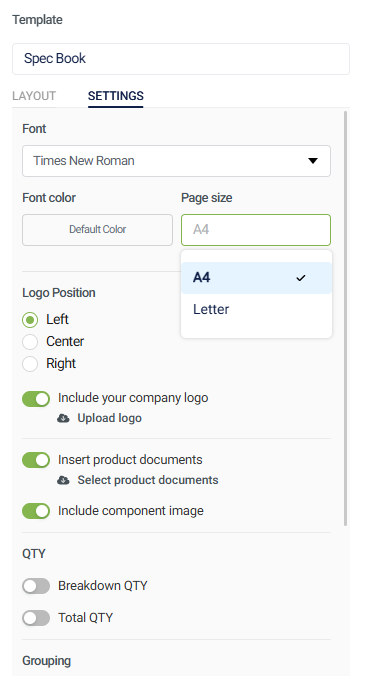Click the Page size label
This screenshot has width=365, height=676.
click(x=206, y=198)
